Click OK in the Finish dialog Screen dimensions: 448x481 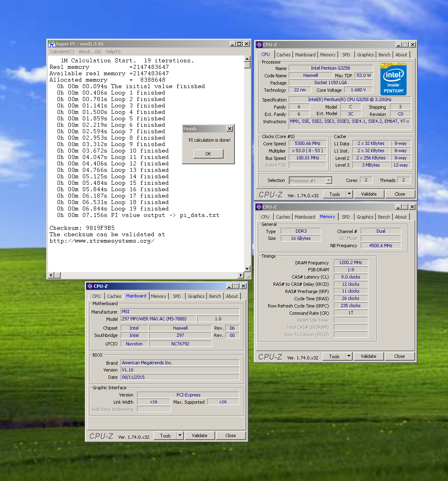coord(208,154)
